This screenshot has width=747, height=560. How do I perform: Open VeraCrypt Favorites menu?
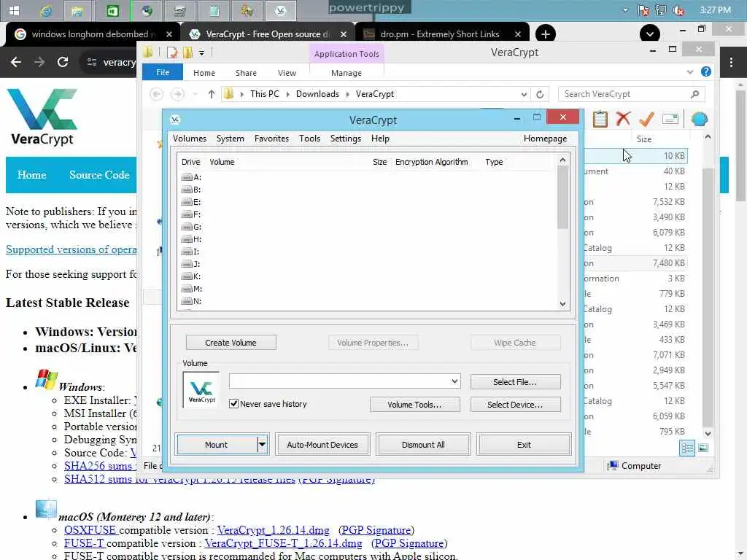(271, 139)
